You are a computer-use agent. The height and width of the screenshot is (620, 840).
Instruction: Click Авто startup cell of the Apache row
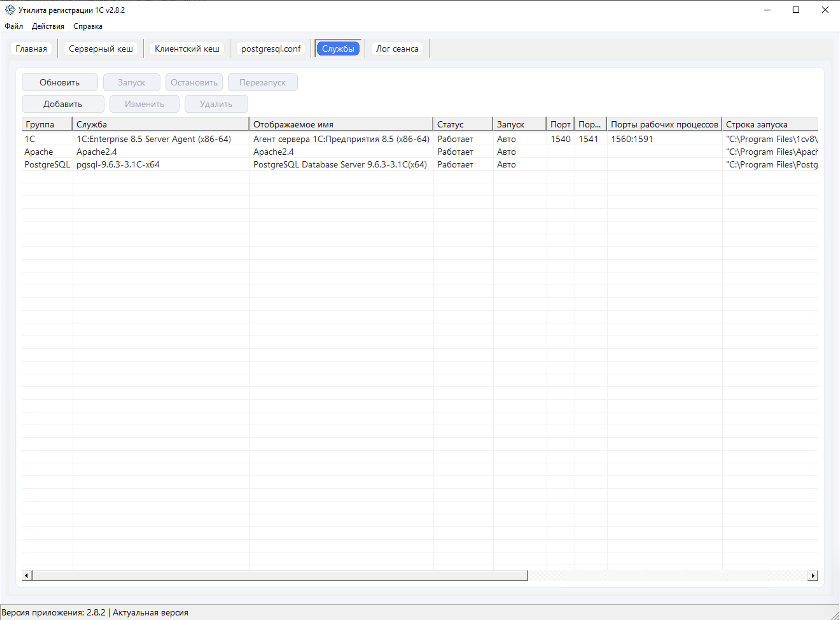click(520, 151)
